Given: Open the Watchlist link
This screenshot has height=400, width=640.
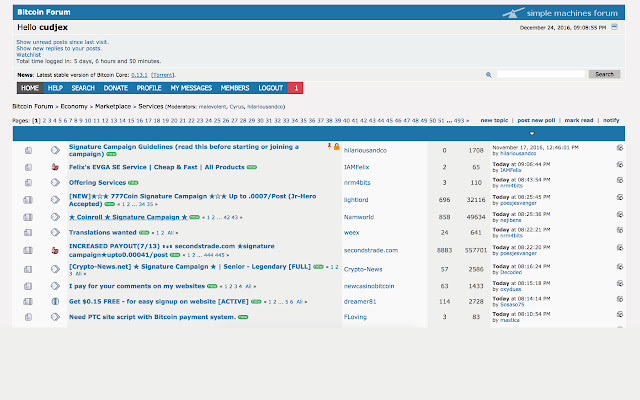Looking at the screenshot, I should [x=29, y=55].
